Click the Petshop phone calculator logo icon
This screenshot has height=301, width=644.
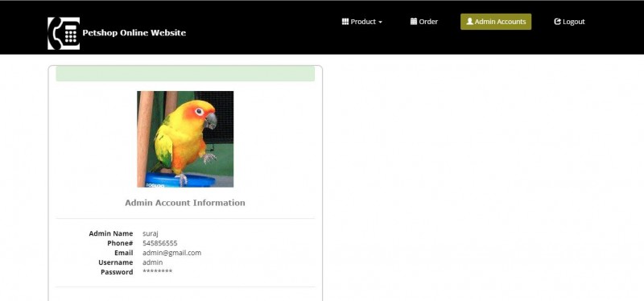(64, 33)
